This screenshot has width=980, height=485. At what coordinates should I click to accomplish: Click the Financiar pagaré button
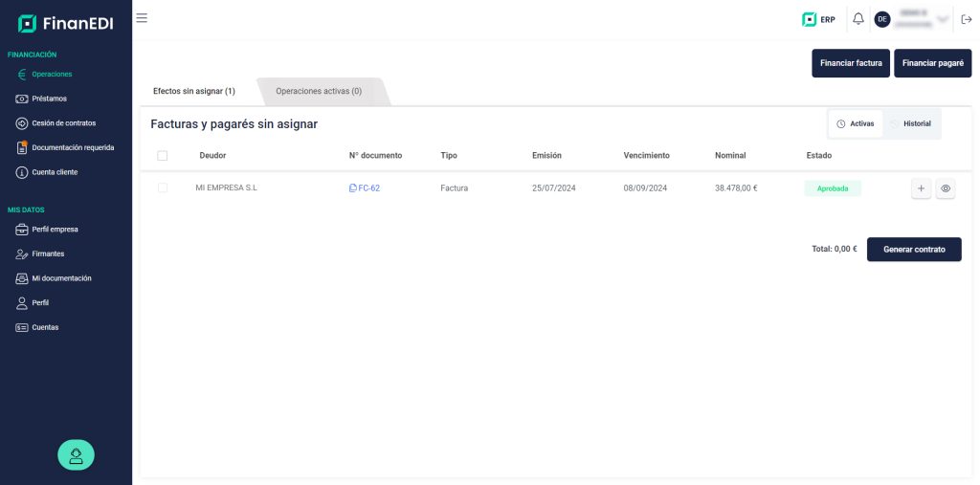point(932,63)
